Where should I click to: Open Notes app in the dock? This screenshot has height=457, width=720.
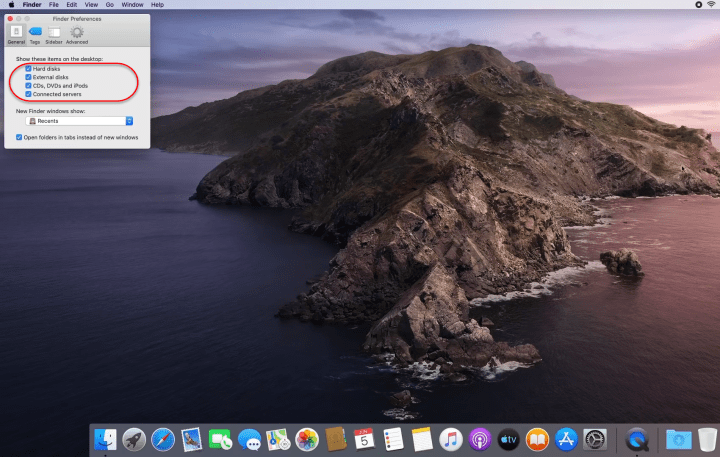(x=422, y=440)
